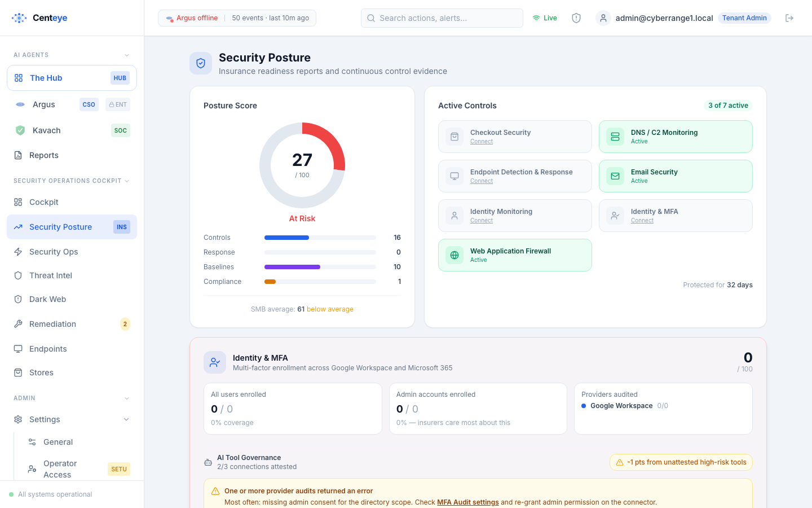Image resolution: width=812 pixels, height=508 pixels.
Task: Go to Cockpit page
Action: [72, 202]
